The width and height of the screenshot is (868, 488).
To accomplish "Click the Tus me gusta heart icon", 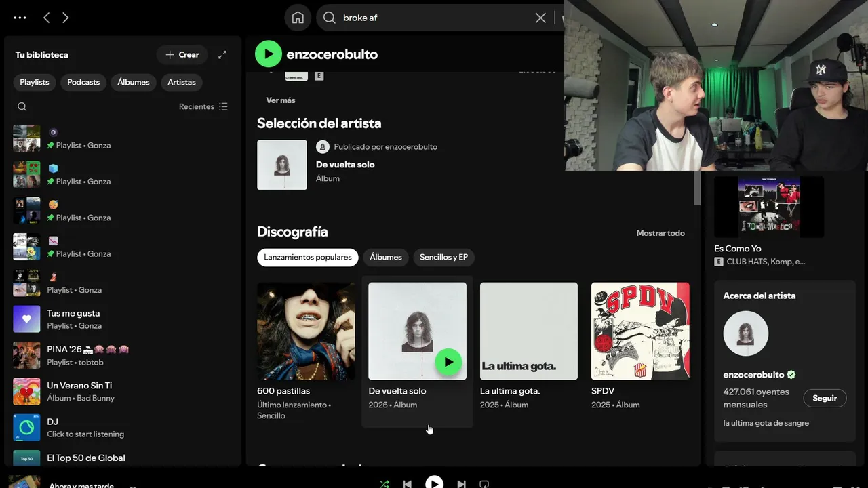I will (x=26, y=319).
